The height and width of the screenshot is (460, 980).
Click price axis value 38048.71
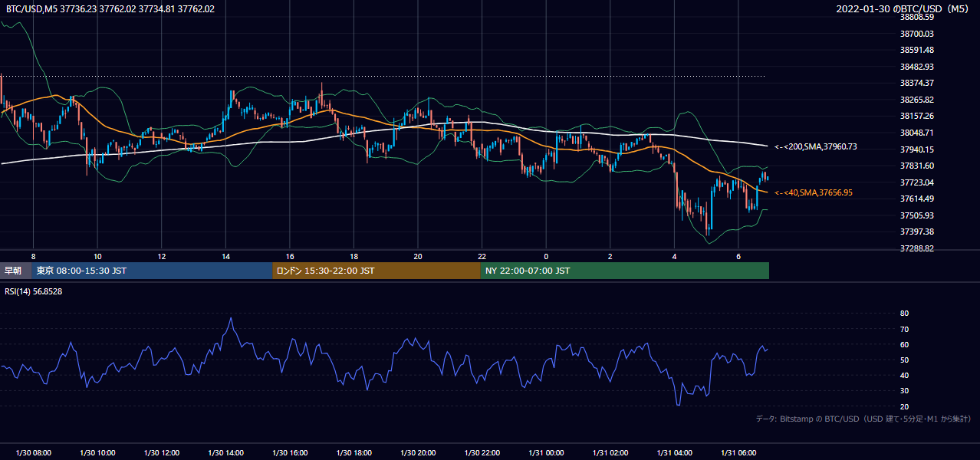click(x=917, y=133)
